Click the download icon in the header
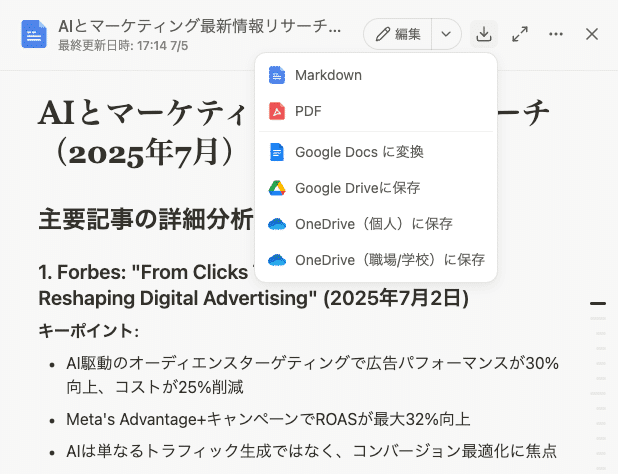The image size is (618, 474). click(x=484, y=34)
